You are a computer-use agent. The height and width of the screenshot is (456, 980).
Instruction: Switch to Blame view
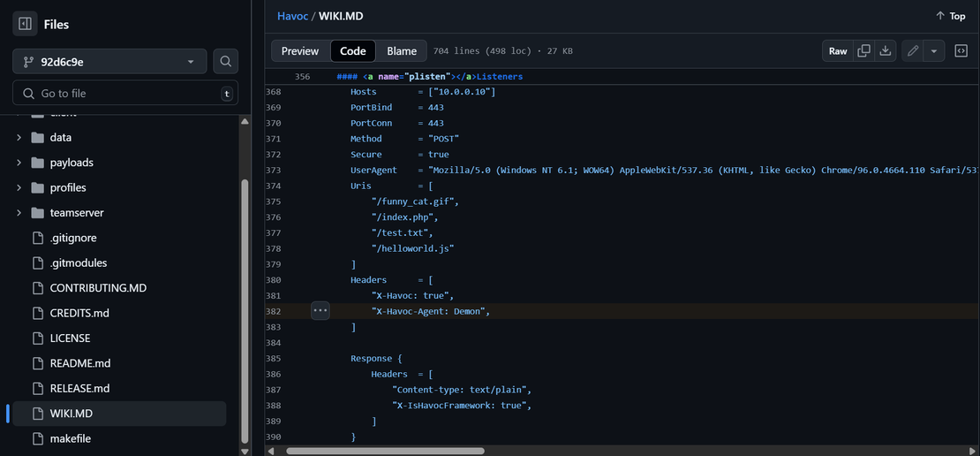(402, 51)
